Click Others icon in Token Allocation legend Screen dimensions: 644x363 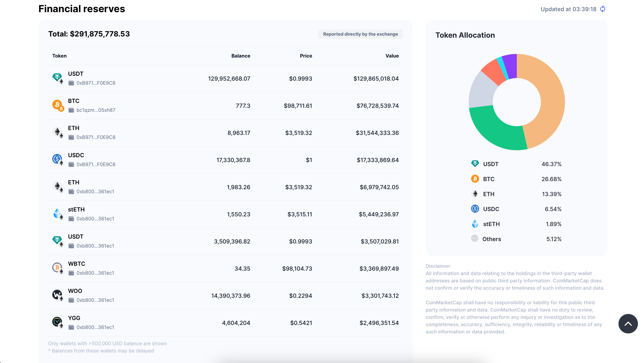(474, 238)
